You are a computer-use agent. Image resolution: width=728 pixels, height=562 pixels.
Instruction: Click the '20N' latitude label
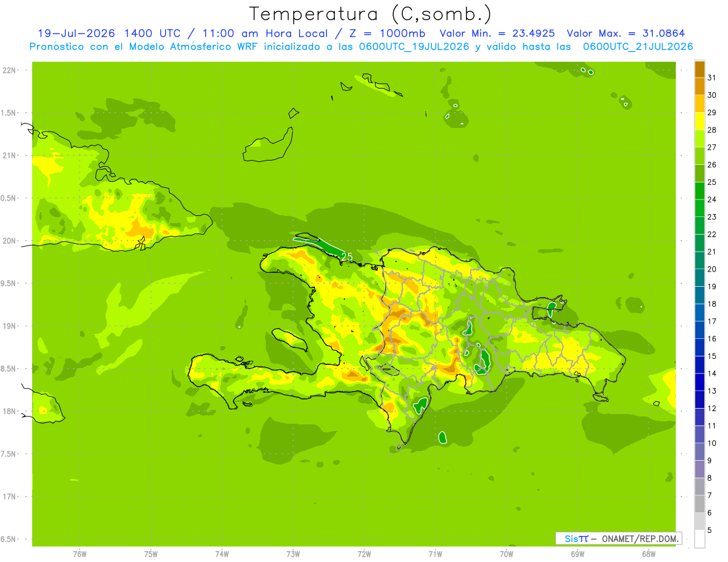click(x=9, y=241)
